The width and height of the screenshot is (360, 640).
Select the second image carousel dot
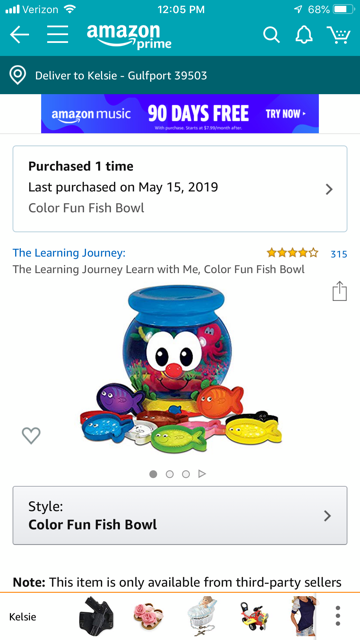tap(170, 474)
